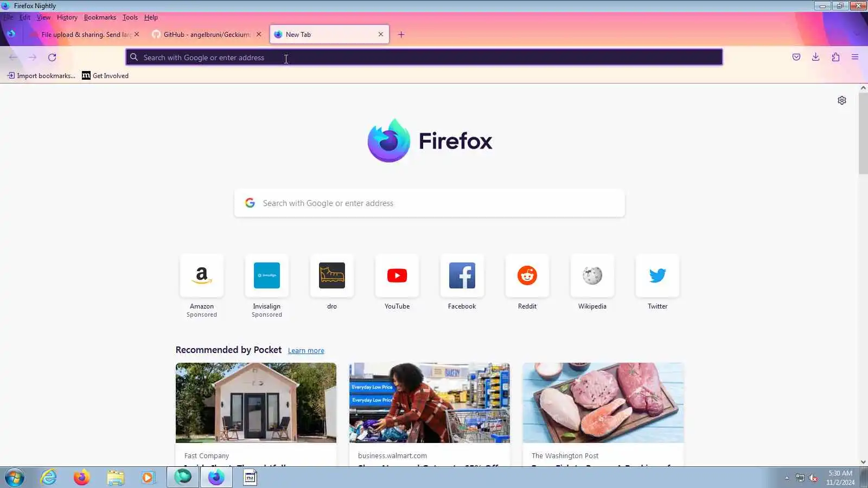The height and width of the screenshot is (488, 868).
Task: Click the scrollbar up arrow
Action: [x=863, y=88]
